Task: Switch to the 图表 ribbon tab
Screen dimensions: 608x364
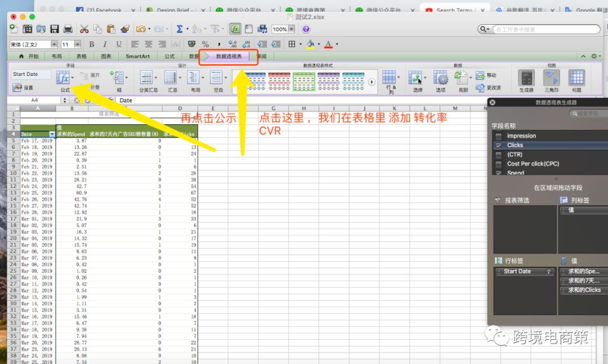Action: 106,56
